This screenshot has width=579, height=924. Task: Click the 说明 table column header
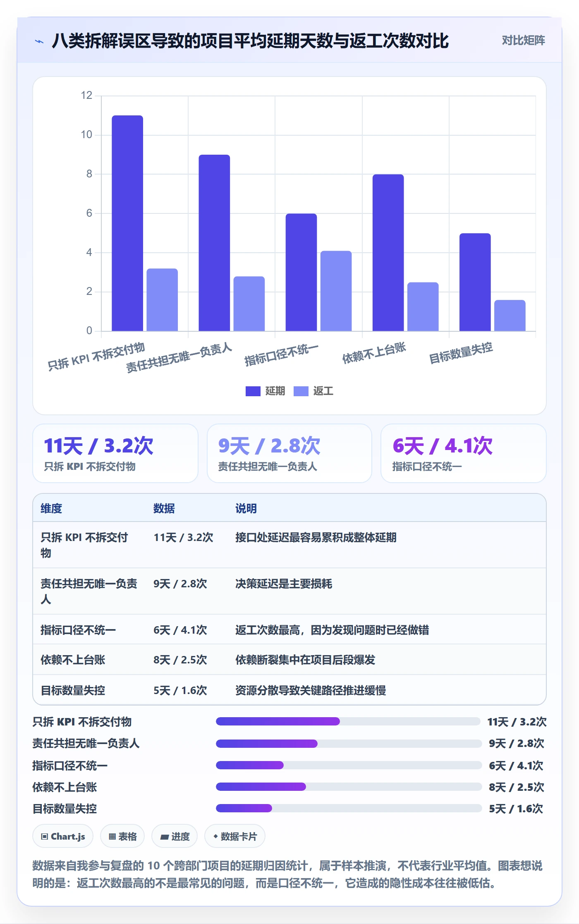[x=246, y=508]
